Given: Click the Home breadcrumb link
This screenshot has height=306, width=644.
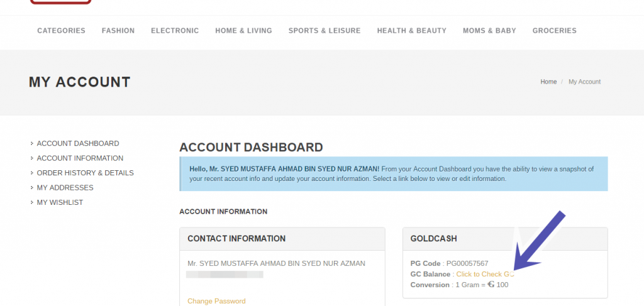Looking at the screenshot, I should 548,82.
